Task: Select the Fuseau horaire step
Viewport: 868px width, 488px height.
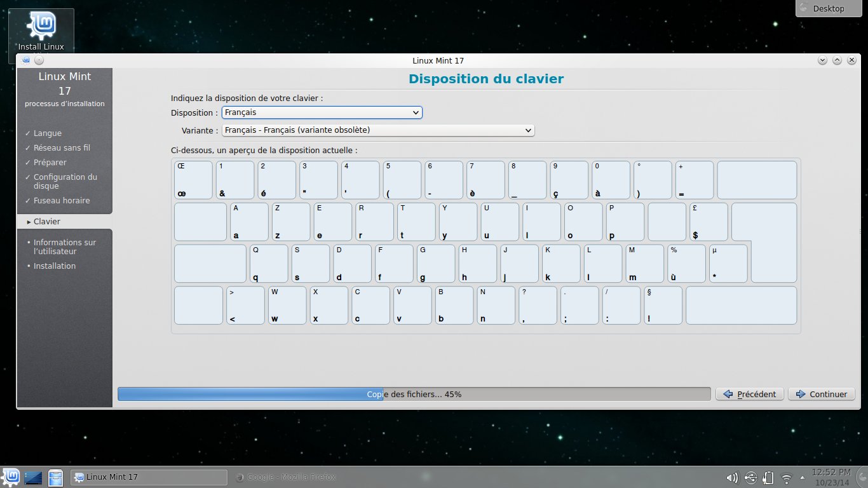Action: [62, 201]
